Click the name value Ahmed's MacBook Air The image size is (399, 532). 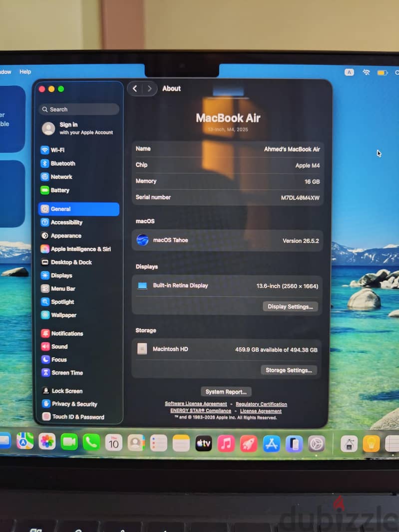click(x=292, y=149)
